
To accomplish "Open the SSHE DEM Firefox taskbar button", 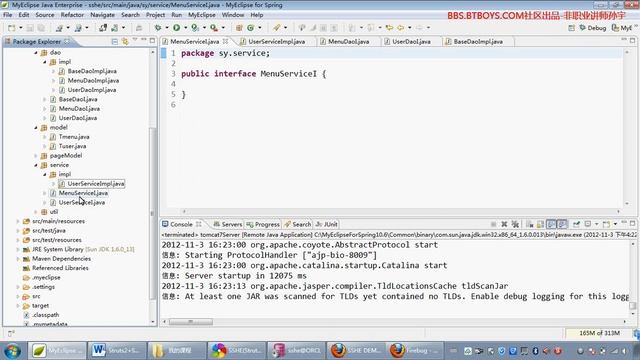I will pos(356,351).
